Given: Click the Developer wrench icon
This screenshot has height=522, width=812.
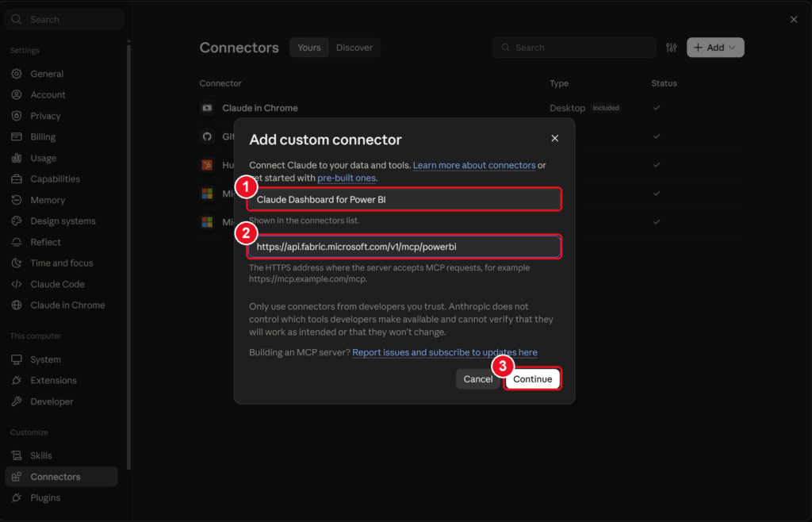Looking at the screenshot, I should (17, 401).
